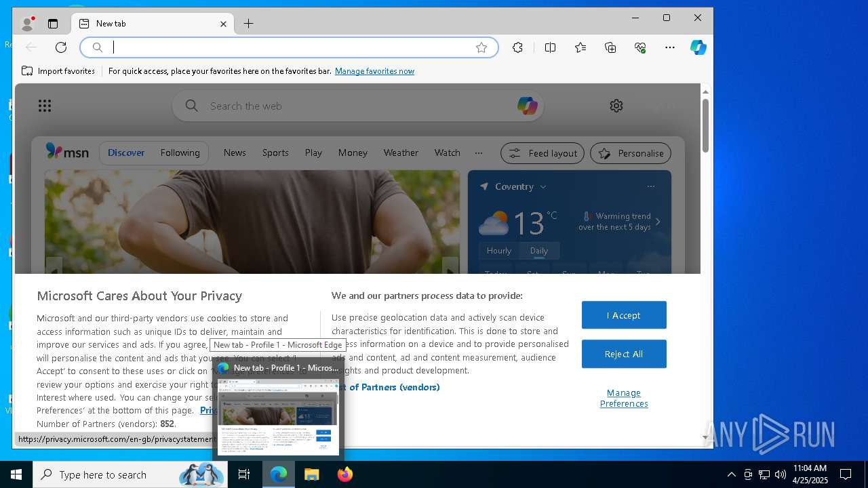Open Settings and more ellipsis menu
This screenshot has width=868, height=488.
[x=670, y=47]
